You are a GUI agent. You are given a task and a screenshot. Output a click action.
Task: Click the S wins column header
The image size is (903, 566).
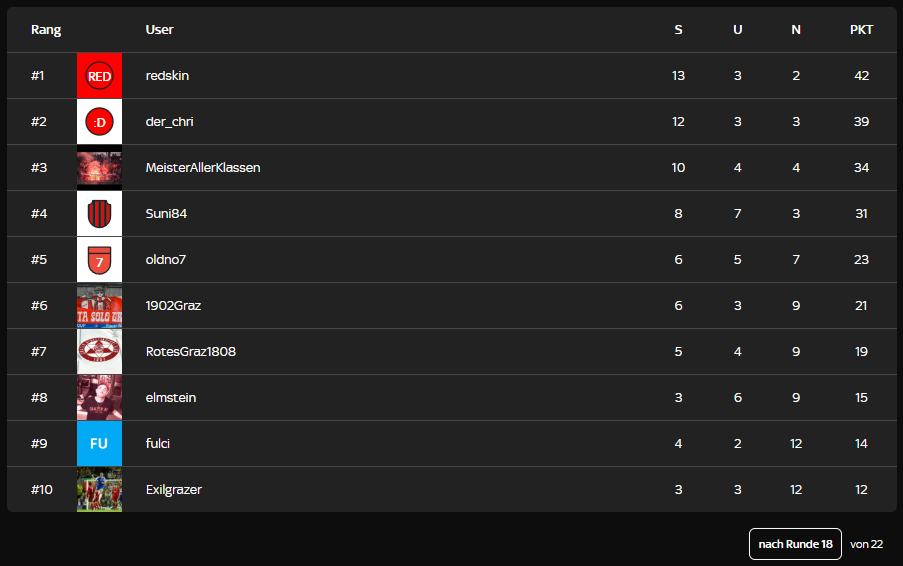678,30
